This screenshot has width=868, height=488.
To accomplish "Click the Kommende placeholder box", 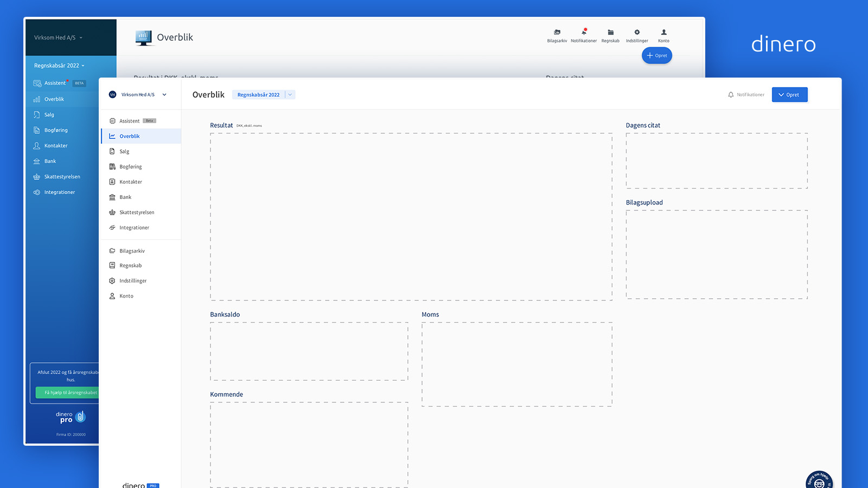I will click(x=309, y=445).
